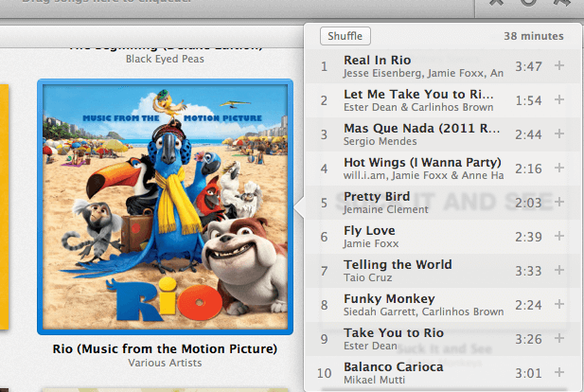Click duration 3:47 of Real In Rio

[528, 66]
